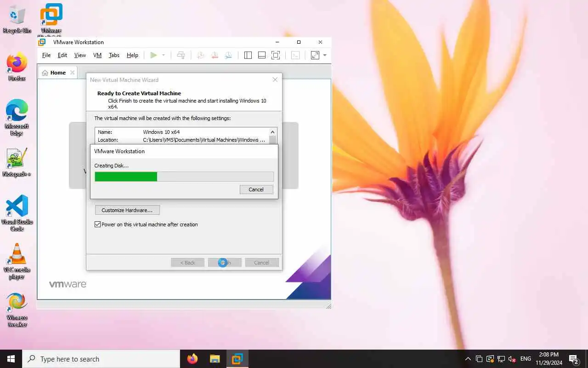Viewport: 588px width, 368px height.
Task: Click the Windows 10 x64 name value
Action: click(161, 132)
